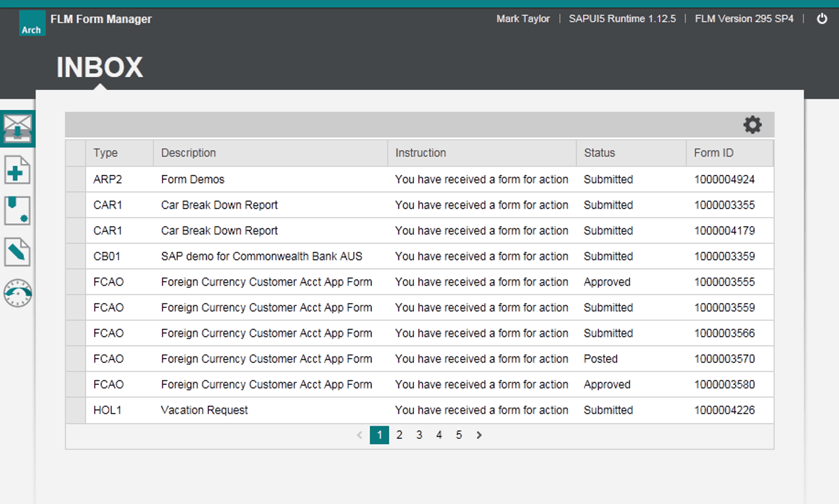
Task: Click CB01 type cell
Action: (107, 256)
